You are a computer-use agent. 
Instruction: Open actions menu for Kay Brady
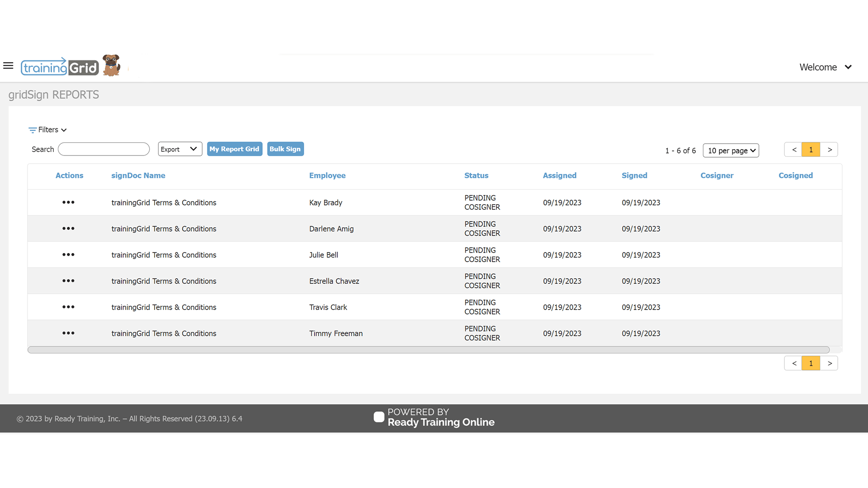[x=68, y=202]
